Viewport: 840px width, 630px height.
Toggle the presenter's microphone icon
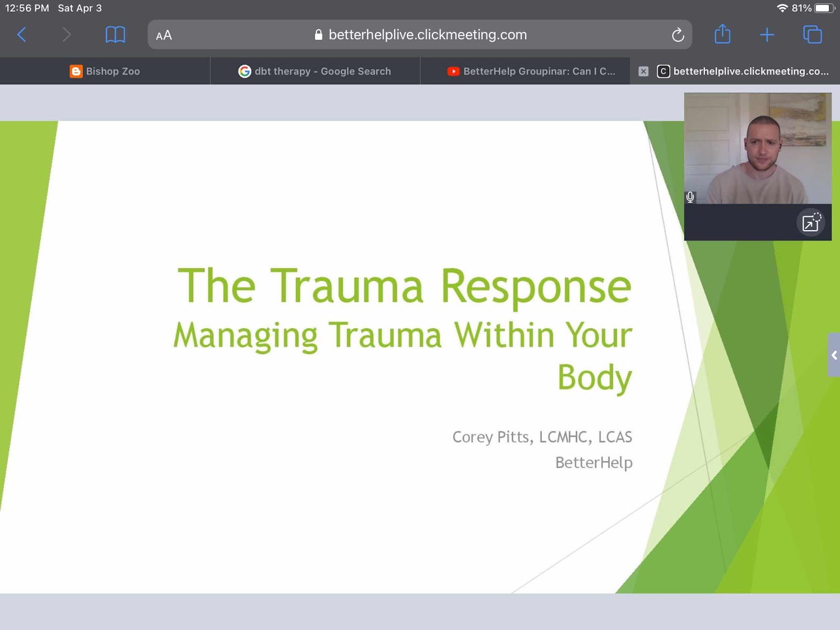click(x=690, y=197)
